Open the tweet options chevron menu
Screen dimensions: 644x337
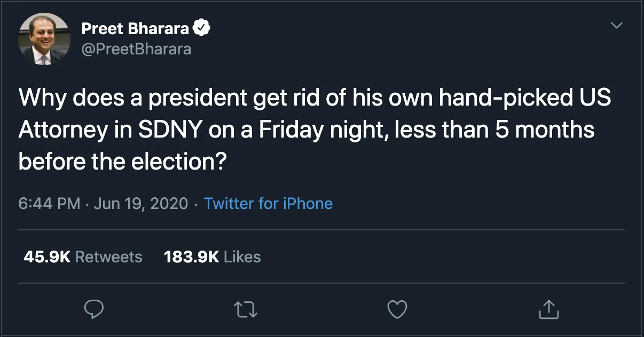point(616,26)
